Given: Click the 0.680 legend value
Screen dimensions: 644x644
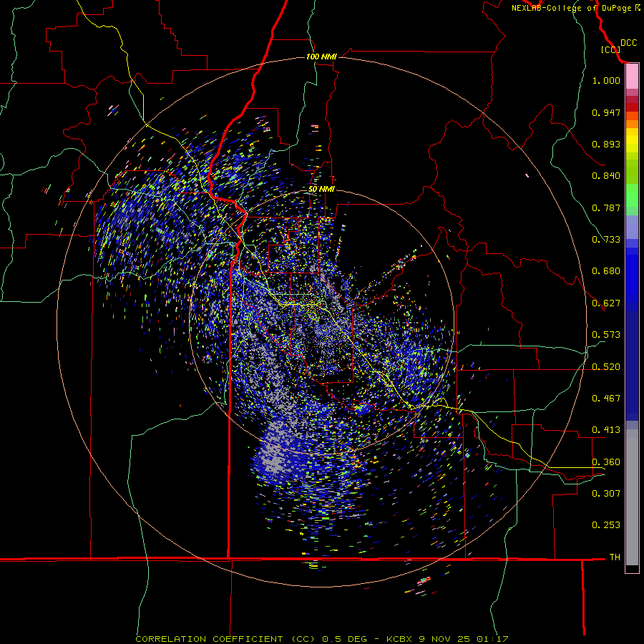Looking at the screenshot, I should coord(606,271).
